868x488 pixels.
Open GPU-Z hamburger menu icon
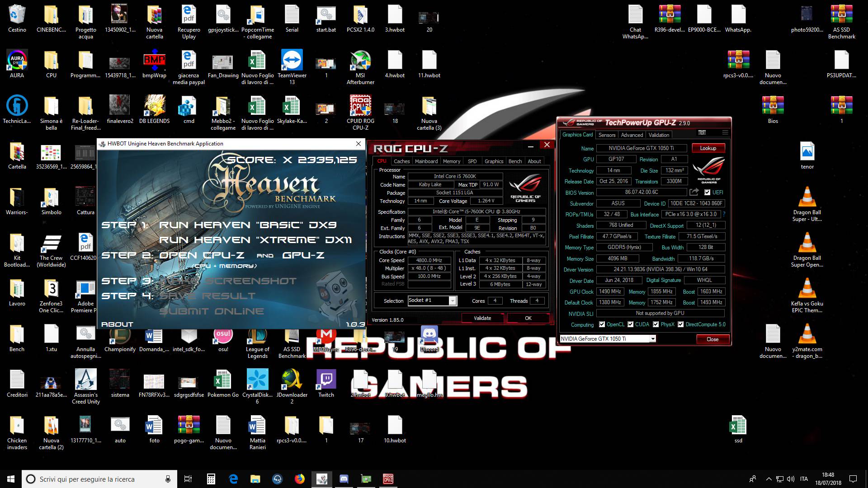[725, 132]
